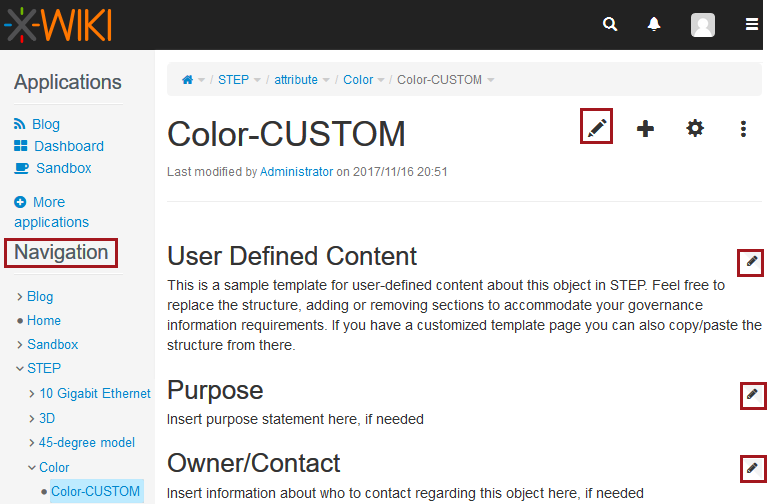
Task: Click the notifications bell icon
Action: coord(654,25)
